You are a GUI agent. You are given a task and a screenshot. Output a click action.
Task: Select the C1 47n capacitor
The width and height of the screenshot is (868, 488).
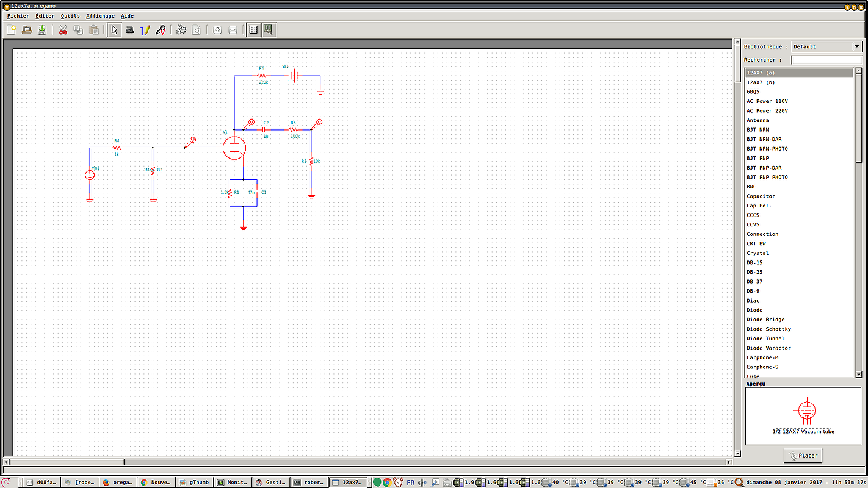256,192
